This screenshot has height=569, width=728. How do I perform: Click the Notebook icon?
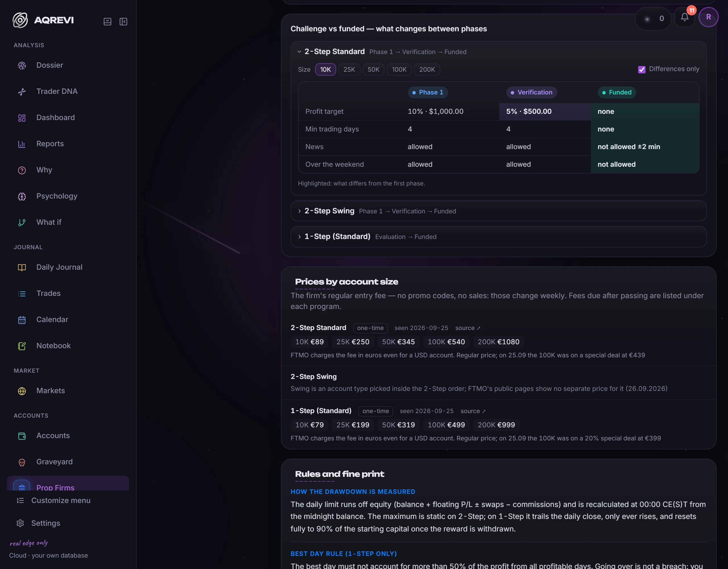click(x=22, y=346)
